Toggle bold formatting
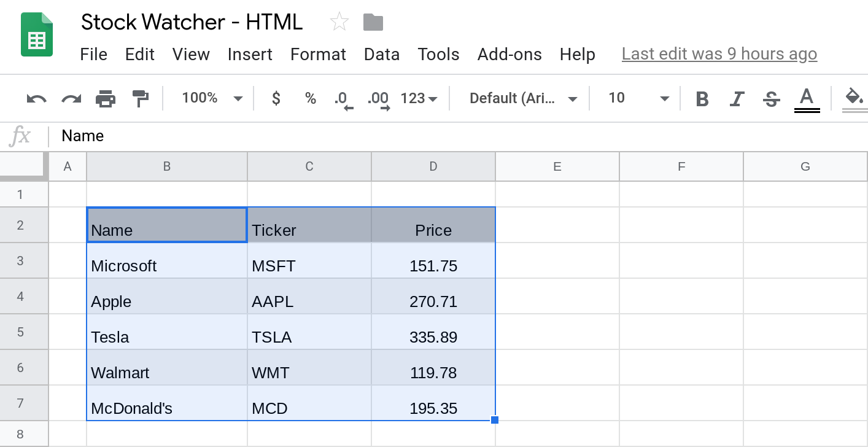The height and width of the screenshot is (447, 868). (x=702, y=99)
